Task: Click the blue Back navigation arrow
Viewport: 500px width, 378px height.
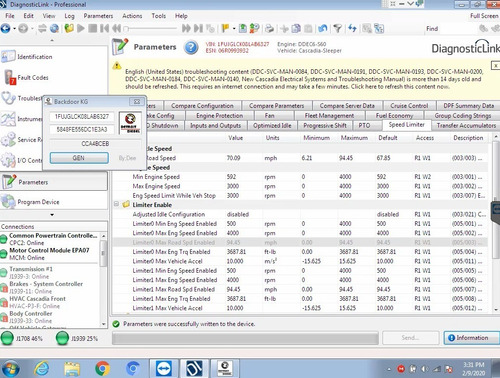Action: click(5, 29)
